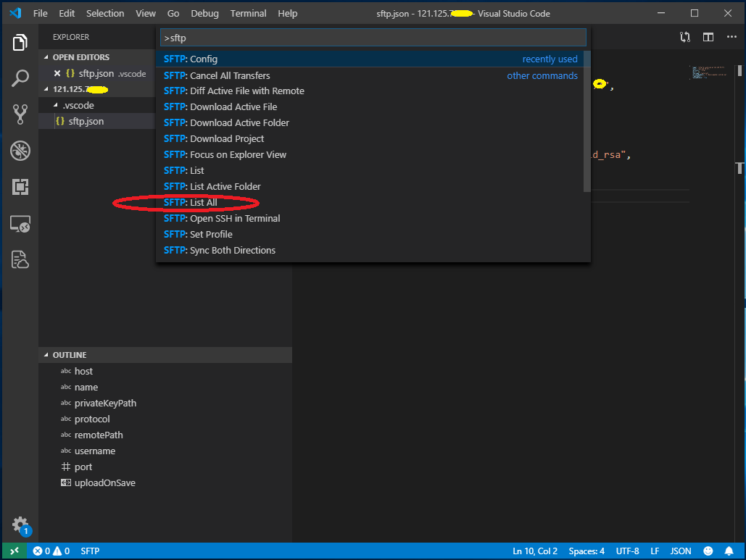Click the command list scrollbar
746x560 pixels.
(x=587, y=122)
